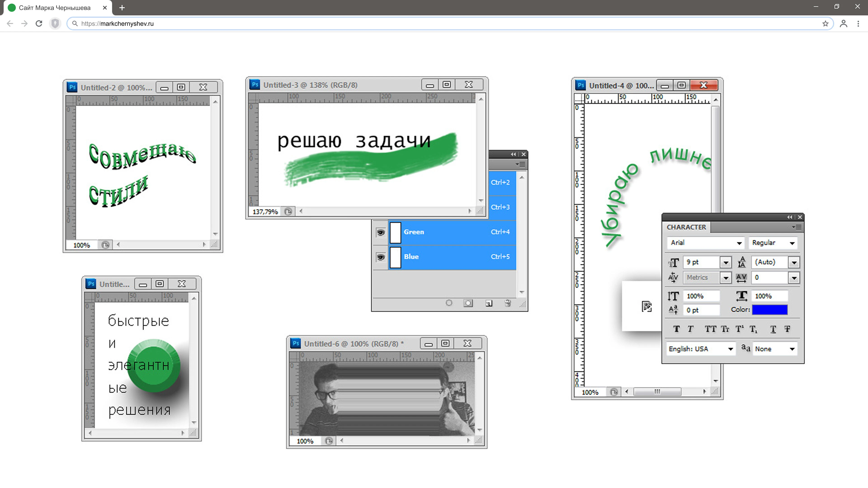Screen dimensions: 868x488
Task: Click the Blue channel thumbnail
Action: (x=395, y=257)
